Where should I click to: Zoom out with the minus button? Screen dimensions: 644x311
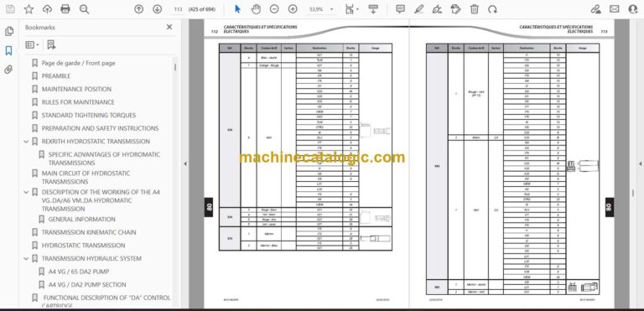[274, 9]
